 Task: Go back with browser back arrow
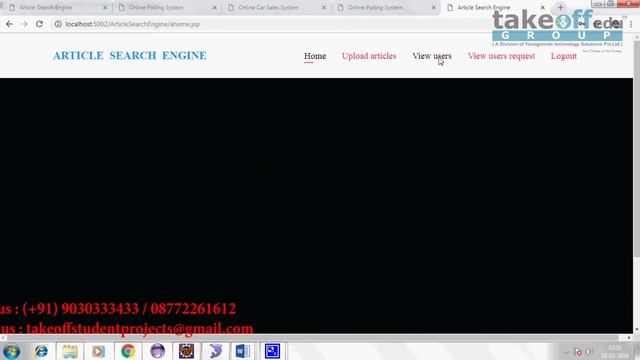point(9,24)
